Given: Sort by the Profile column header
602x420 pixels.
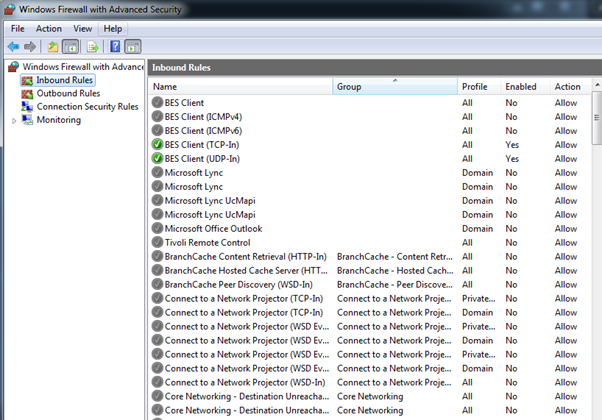Looking at the screenshot, I should tap(479, 86).
